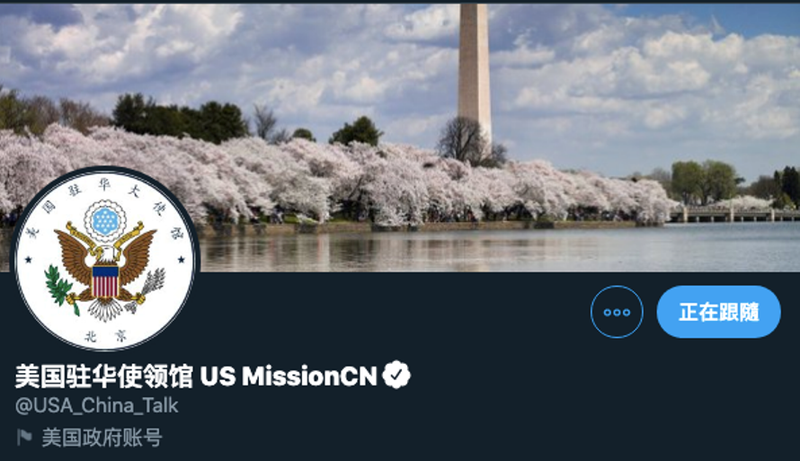Click the US MissionCN name text
The width and height of the screenshot is (800, 461).
289,376
